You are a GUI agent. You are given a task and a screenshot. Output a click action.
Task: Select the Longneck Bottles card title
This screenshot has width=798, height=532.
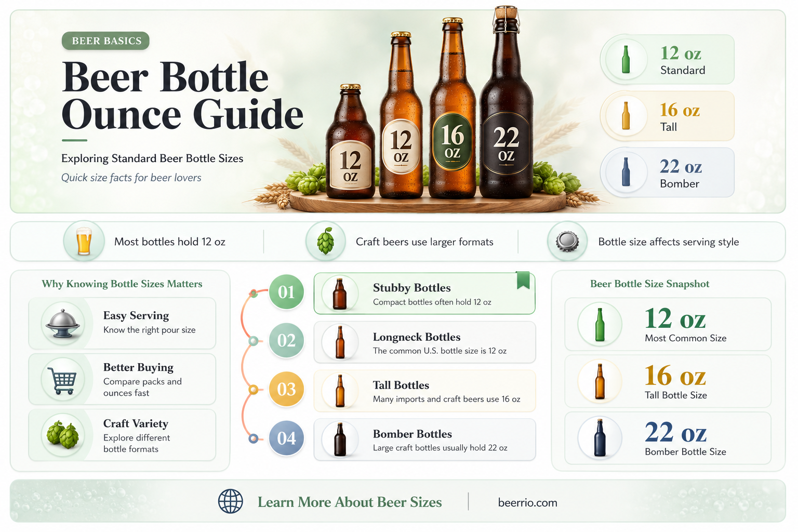tap(417, 337)
